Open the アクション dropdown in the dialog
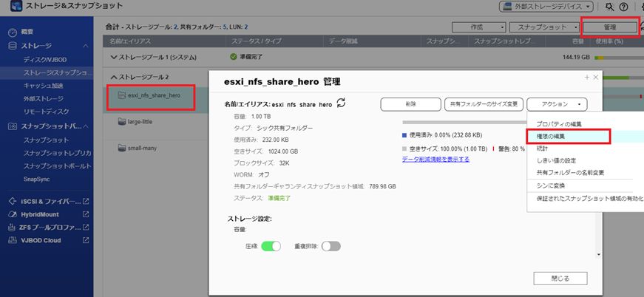Image resolution: width=644 pixels, height=297 pixels. [x=557, y=105]
